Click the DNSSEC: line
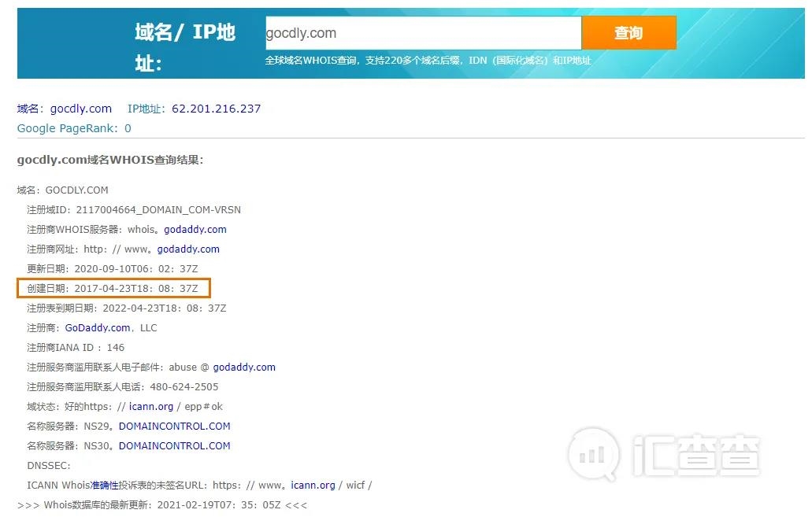Image resolution: width=812 pixels, height=517 pixels. pyautogui.click(x=49, y=465)
